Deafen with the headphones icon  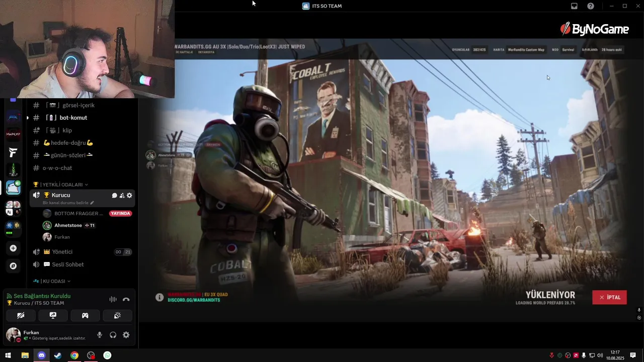click(x=113, y=335)
